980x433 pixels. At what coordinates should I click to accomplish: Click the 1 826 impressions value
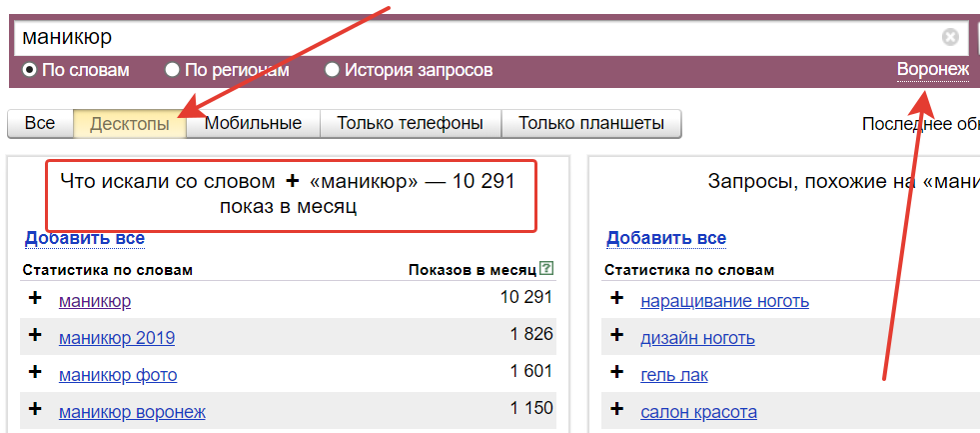click(x=531, y=334)
